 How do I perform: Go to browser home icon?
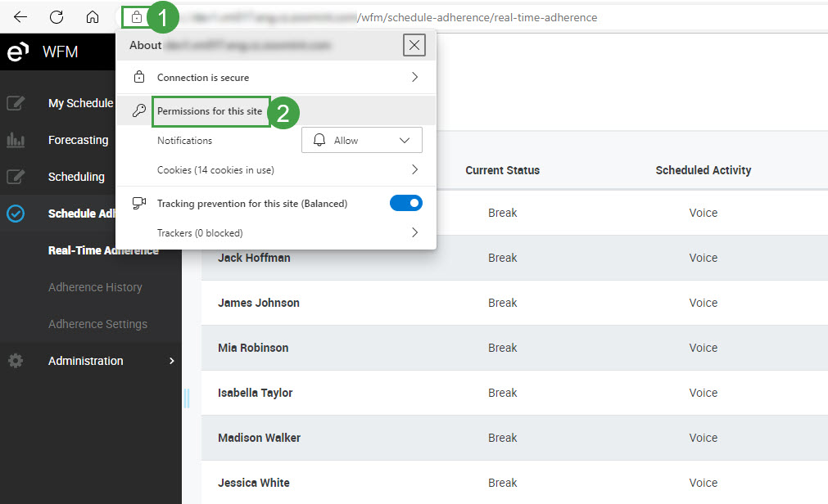[93, 17]
